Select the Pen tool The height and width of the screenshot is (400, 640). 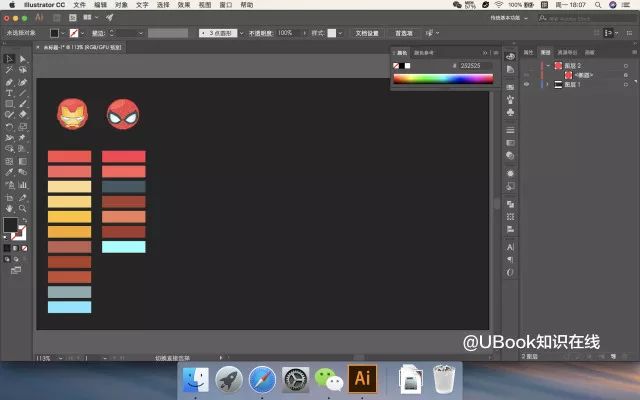(9, 82)
